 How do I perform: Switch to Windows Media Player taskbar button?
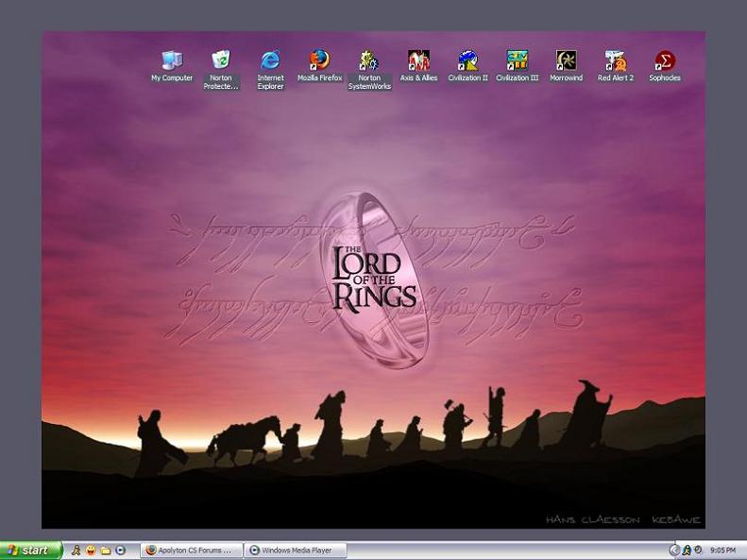pyautogui.click(x=296, y=550)
